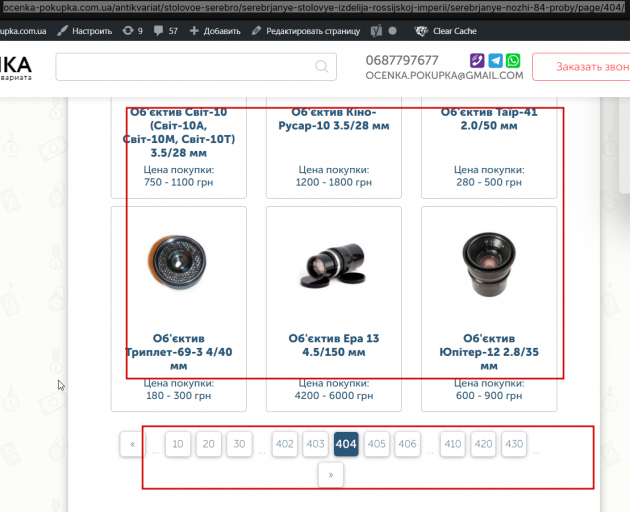Click price text 280 - 500 грн
The image size is (630, 512).
[x=489, y=182]
